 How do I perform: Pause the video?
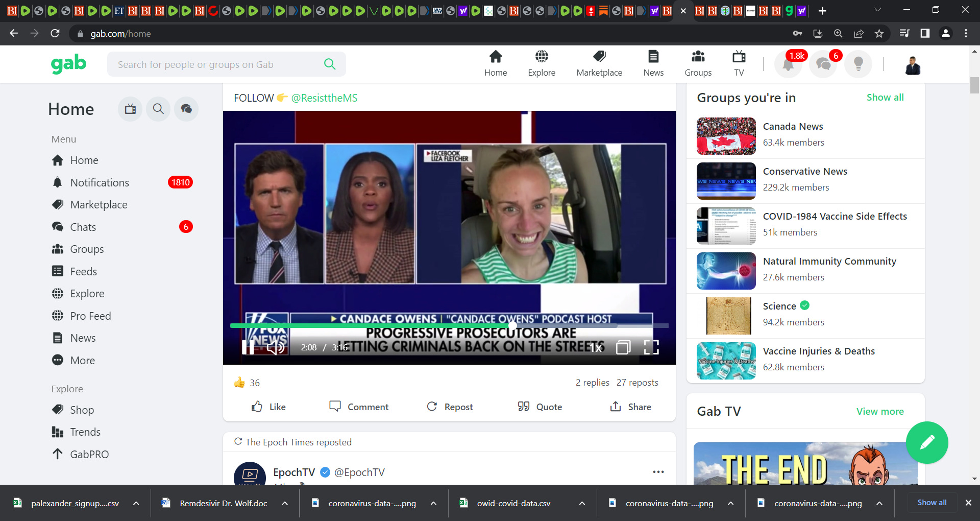pyautogui.click(x=248, y=347)
